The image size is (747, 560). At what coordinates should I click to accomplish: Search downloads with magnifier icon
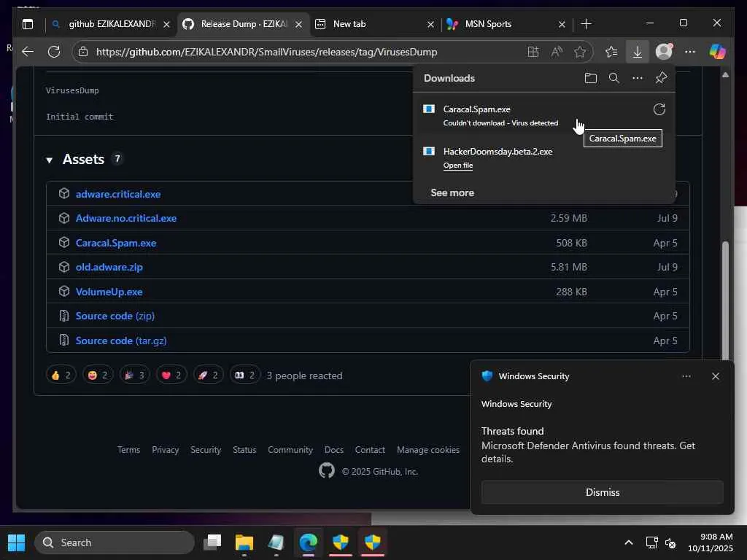click(614, 78)
